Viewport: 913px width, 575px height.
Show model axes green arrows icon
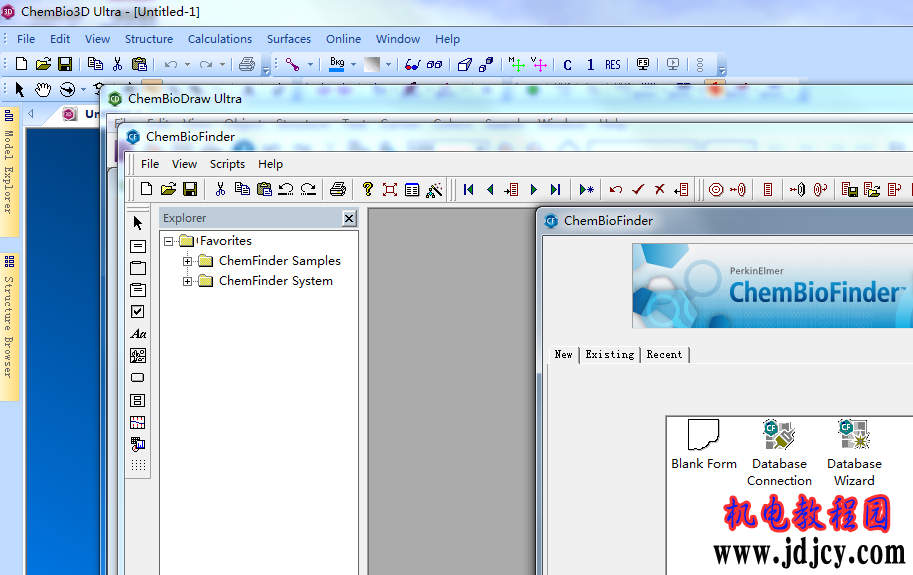tap(516, 64)
